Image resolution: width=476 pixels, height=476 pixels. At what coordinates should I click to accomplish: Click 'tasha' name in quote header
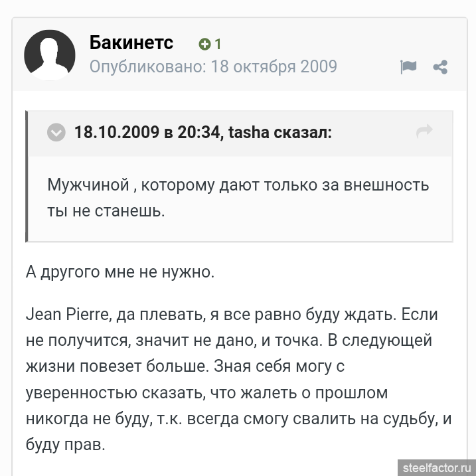pos(249,132)
